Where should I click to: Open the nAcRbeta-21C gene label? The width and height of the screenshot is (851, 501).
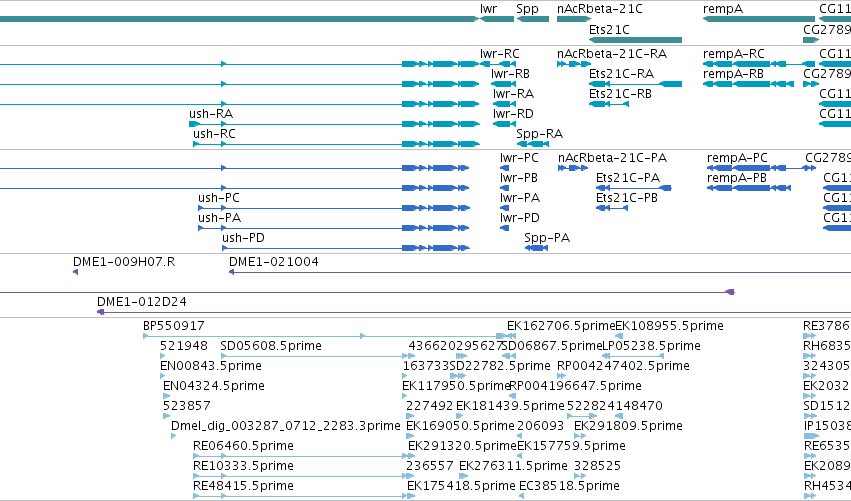coord(600,9)
